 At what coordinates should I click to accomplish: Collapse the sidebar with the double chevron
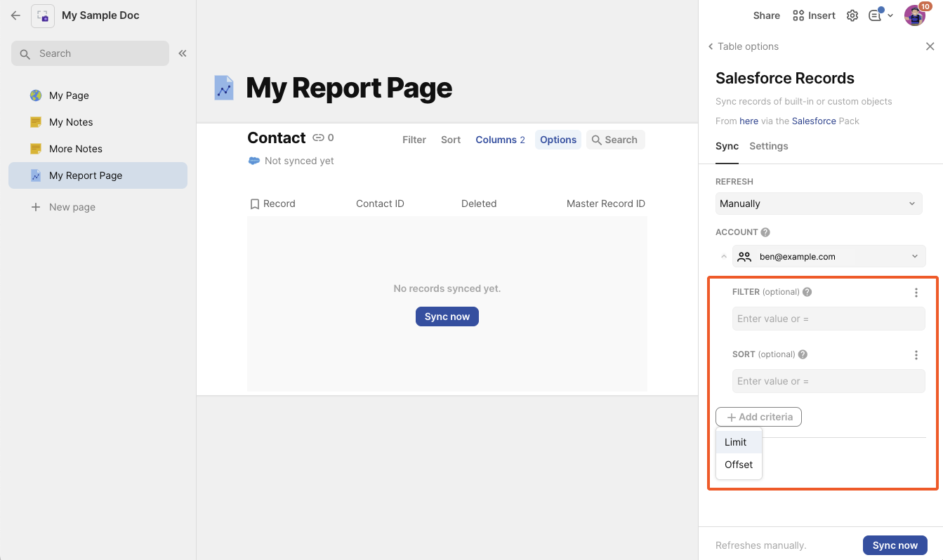[183, 53]
